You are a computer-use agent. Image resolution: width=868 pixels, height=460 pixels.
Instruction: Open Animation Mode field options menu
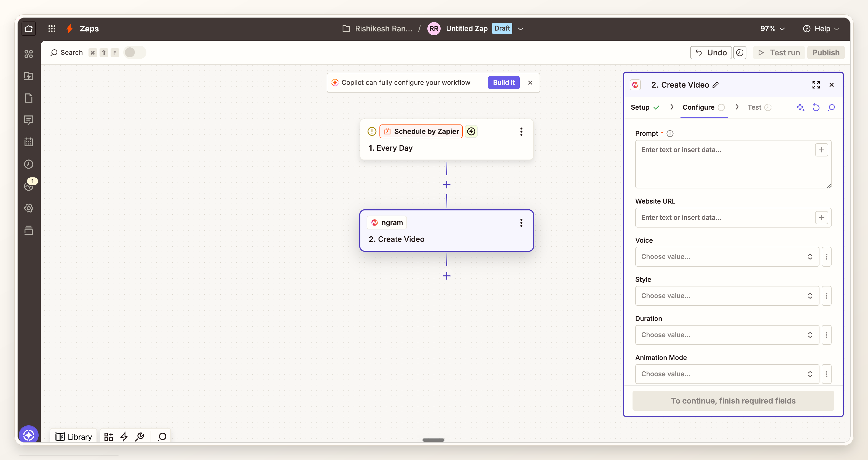(826, 374)
